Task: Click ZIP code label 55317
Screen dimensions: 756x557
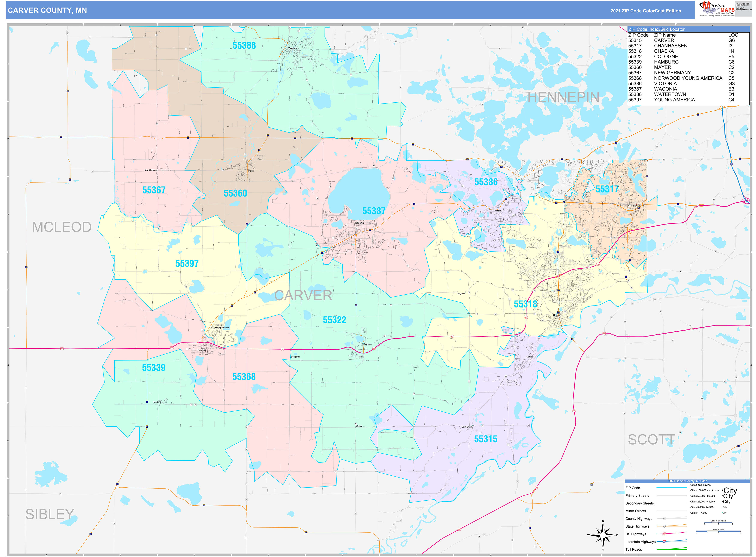Action: point(607,189)
